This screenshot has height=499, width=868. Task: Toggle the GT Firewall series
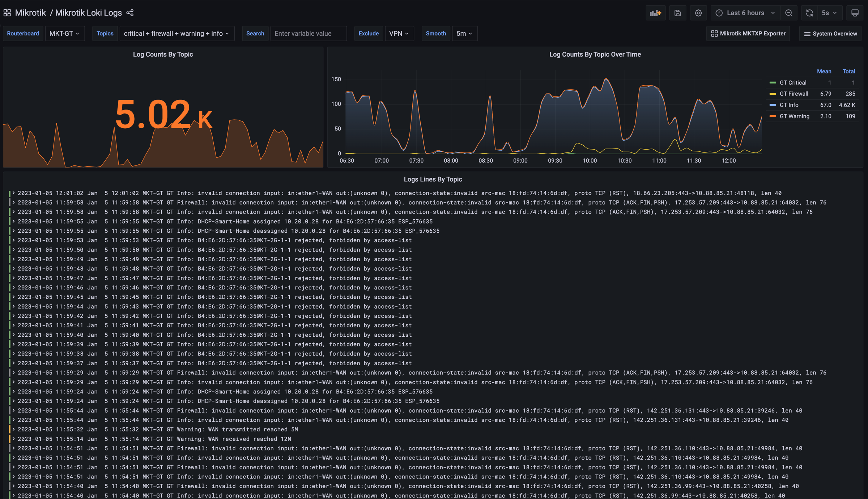point(794,94)
